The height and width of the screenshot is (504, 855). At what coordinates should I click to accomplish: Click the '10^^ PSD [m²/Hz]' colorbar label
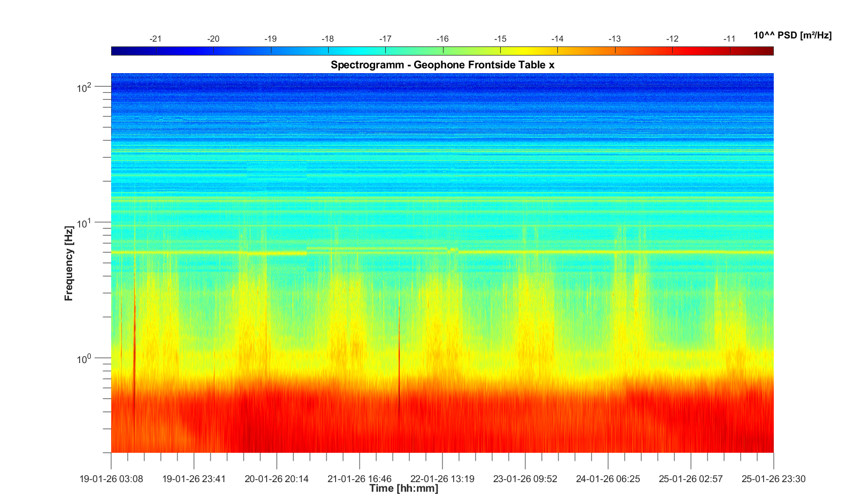click(x=792, y=36)
